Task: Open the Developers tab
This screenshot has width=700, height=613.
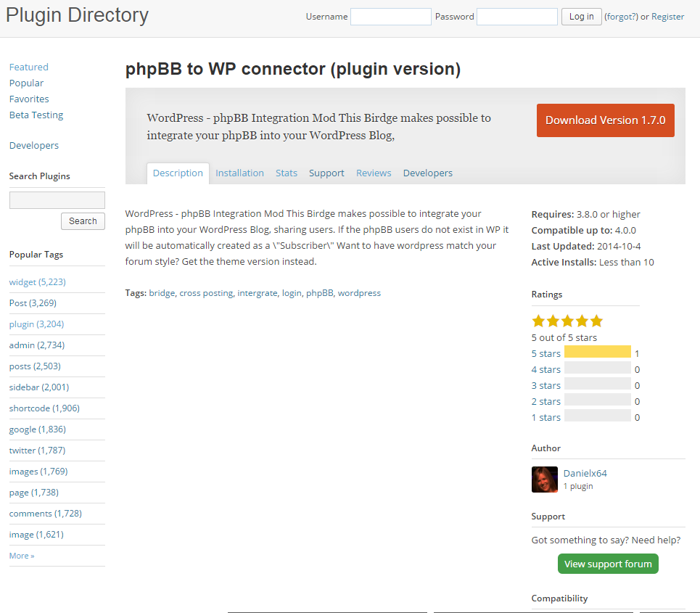Action: (428, 173)
